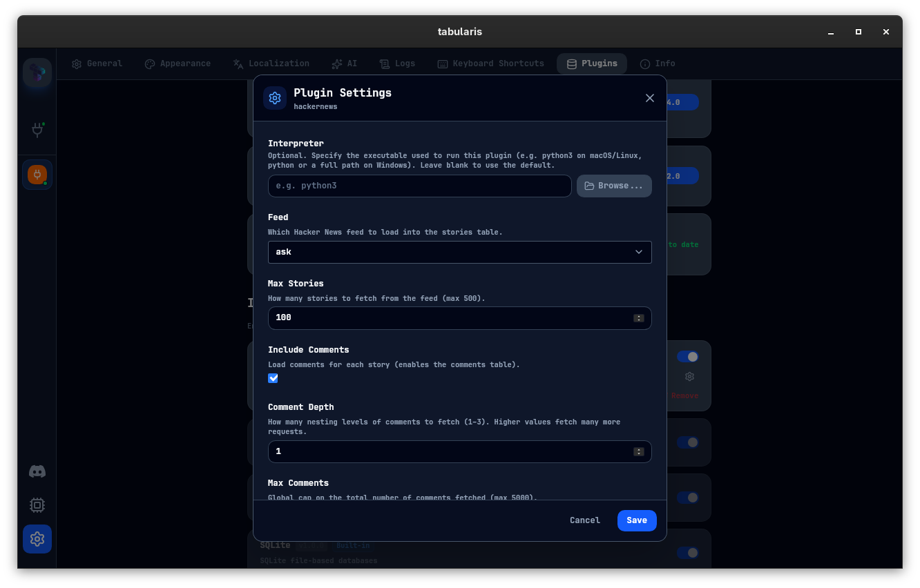Click the Comment Depth stepper control
Viewport: 920px width, 588px height.
pyautogui.click(x=638, y=451)
